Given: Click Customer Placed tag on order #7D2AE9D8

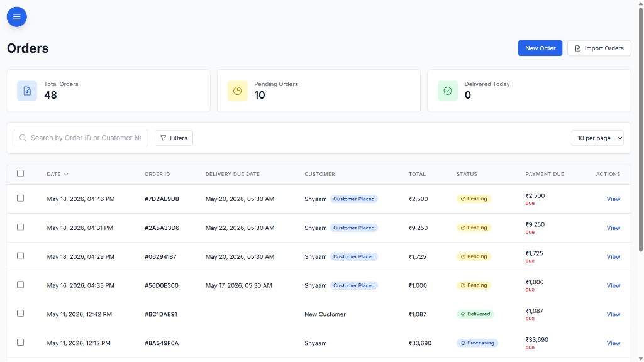Looking at the screenshot, I should point(353,199).
